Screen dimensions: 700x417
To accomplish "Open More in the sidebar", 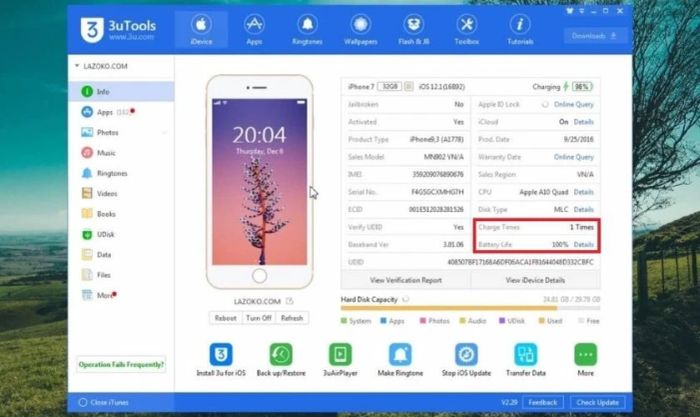I will click(x=121, y=295).
